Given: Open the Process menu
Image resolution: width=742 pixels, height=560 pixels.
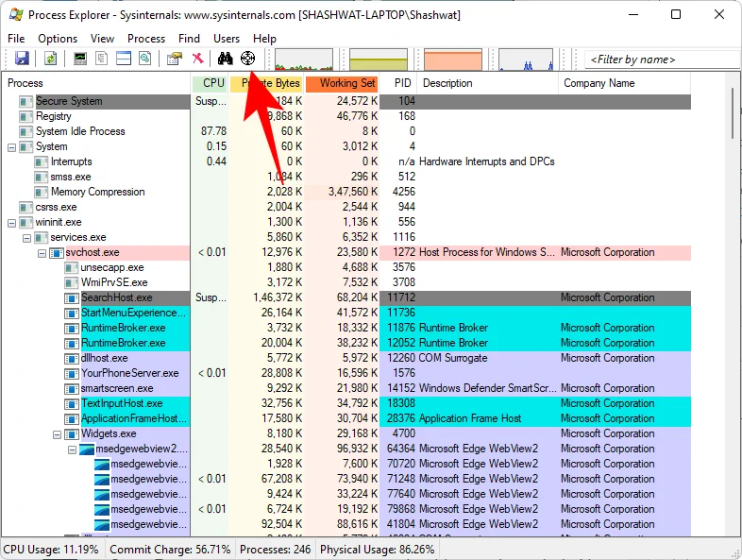Looking at the screenshot, I should click(x=146, y=38).
